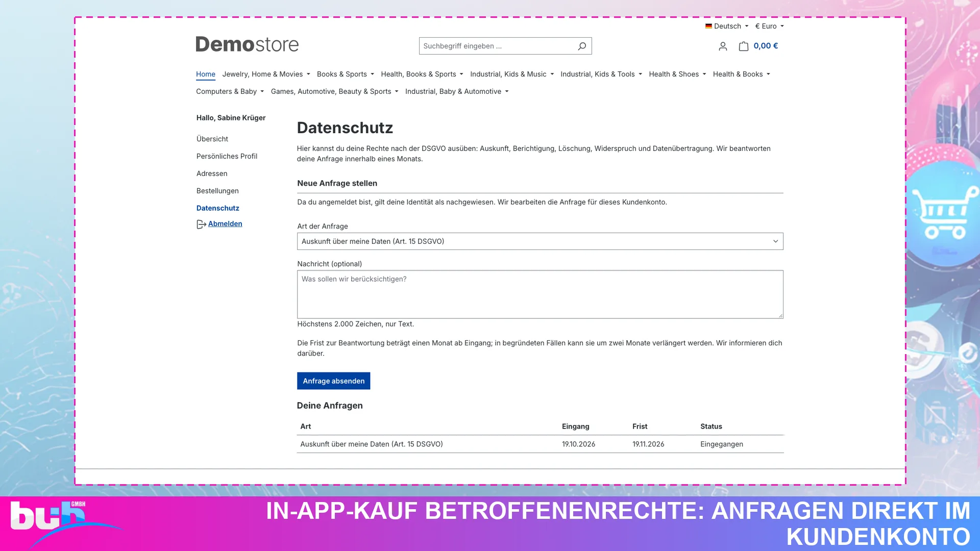Expand Industrial, Kids & Music menu

[512, 74]
